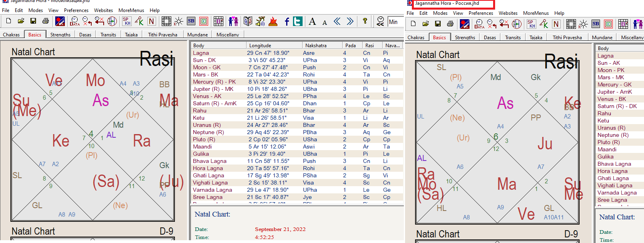Click Print icon in left window toolbar

46,21
